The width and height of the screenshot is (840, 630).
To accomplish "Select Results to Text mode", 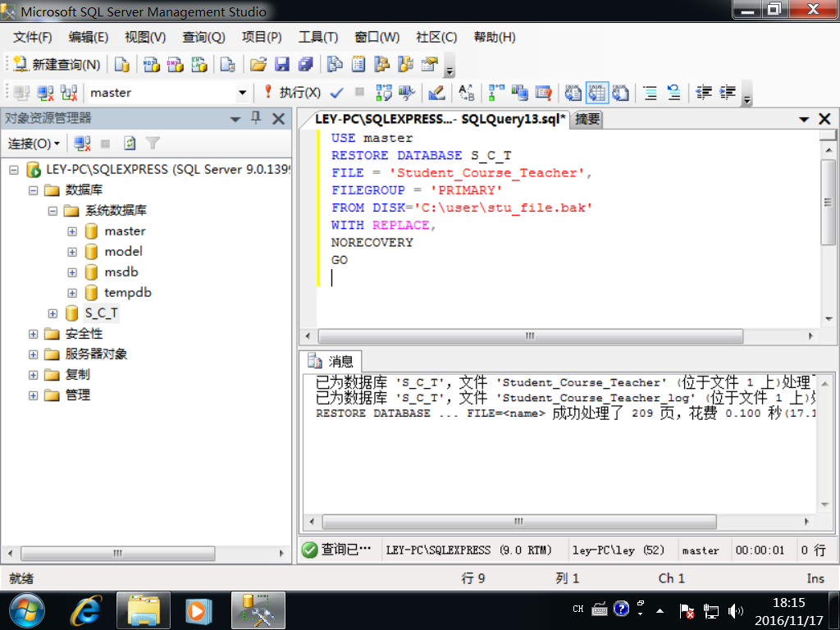I will (573, 93).
